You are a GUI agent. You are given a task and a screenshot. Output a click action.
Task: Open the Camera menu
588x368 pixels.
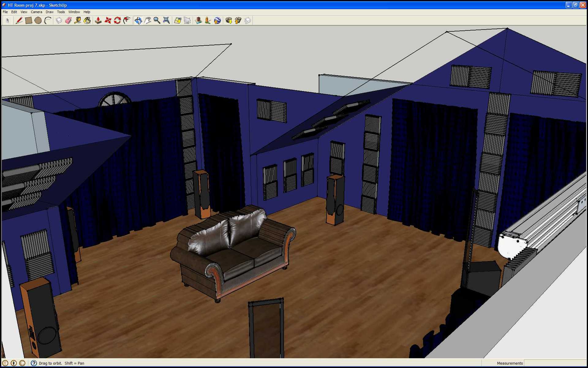[x=36, y=12]
